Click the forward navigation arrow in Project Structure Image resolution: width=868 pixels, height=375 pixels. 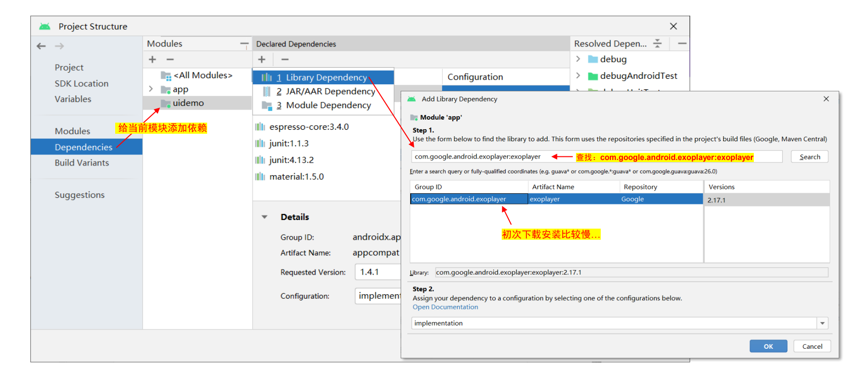59,46
